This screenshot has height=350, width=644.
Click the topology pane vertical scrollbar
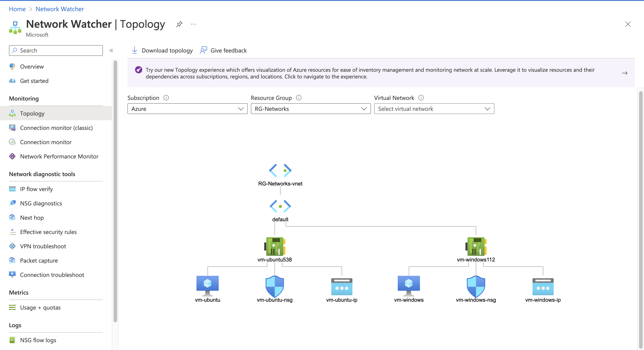(x=640, y=220)
